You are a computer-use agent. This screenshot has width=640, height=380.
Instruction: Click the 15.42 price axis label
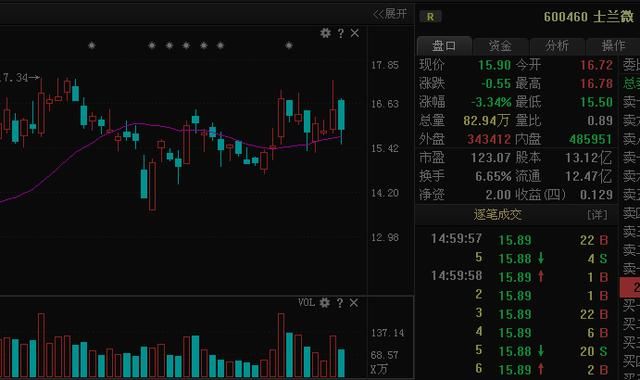pos(385,149)
